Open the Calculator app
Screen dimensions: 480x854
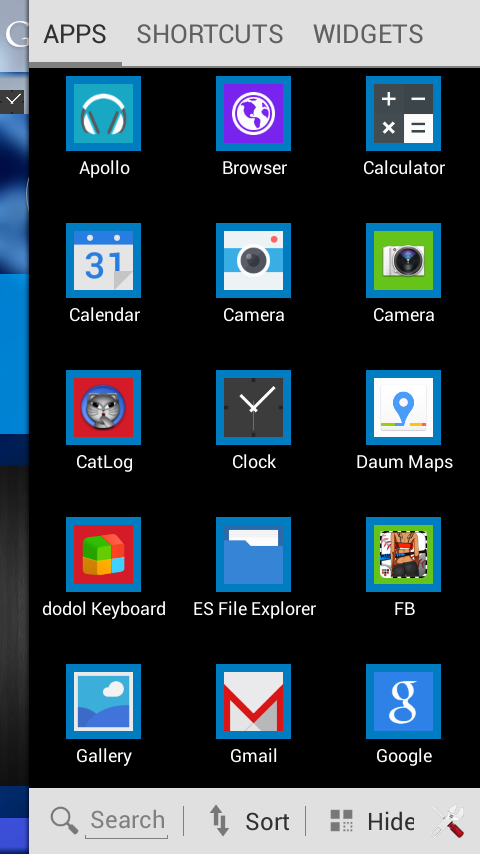(x=403, y=113)
